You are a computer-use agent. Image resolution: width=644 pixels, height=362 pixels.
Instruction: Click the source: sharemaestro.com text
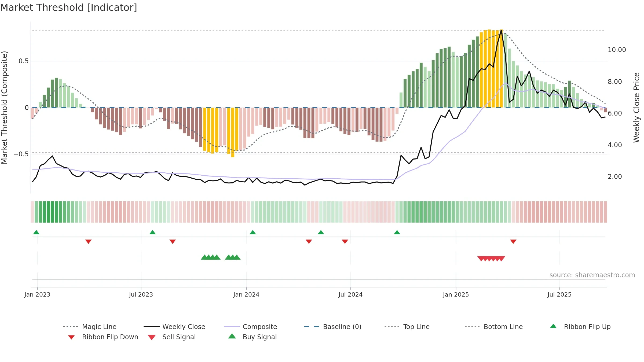(592, 275)
